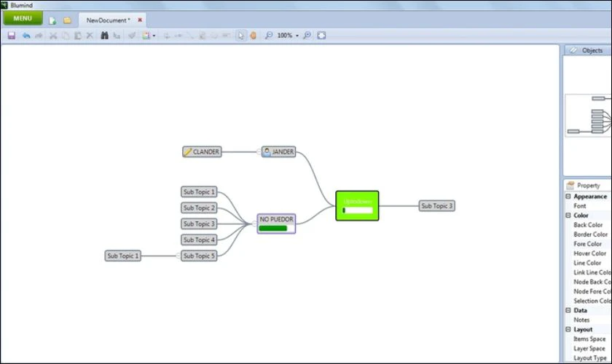Image resolution: width=612 pixels, height=364 pixels.
Task: Select the JANDER topic node
Action: click(278, 151)
